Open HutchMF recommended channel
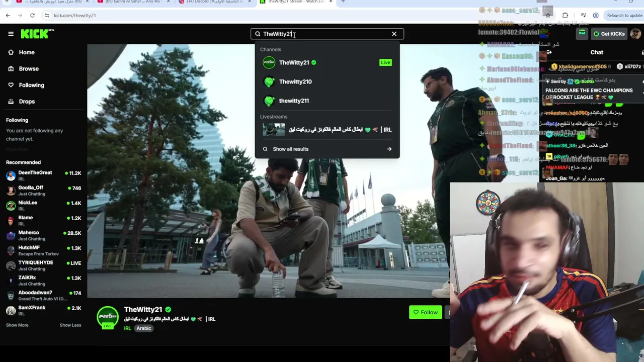 (44, 250)
